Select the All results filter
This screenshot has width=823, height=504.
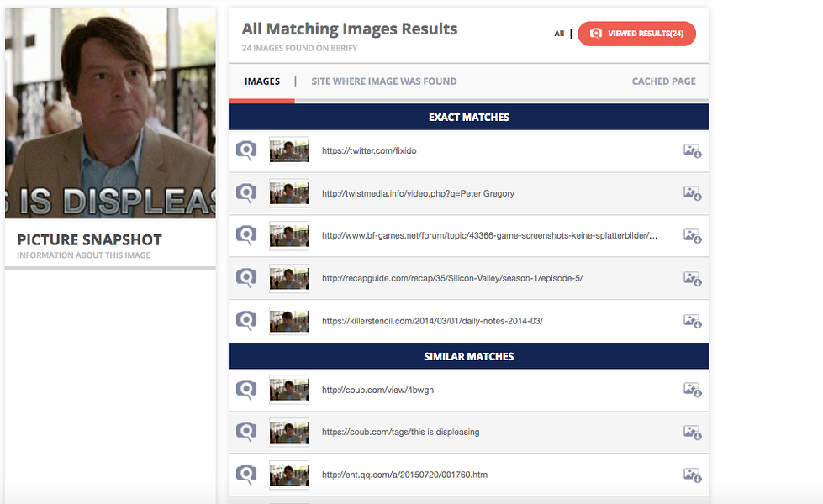point(558,34)
